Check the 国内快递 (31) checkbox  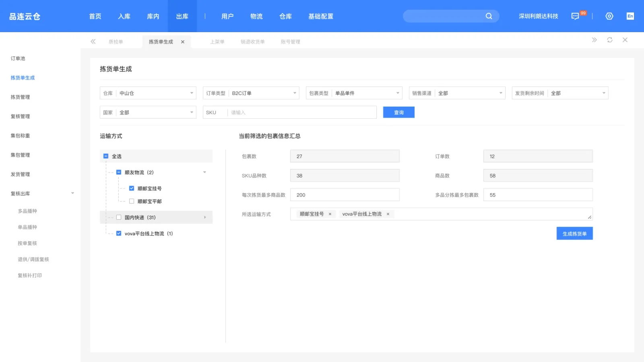point(119,217)
